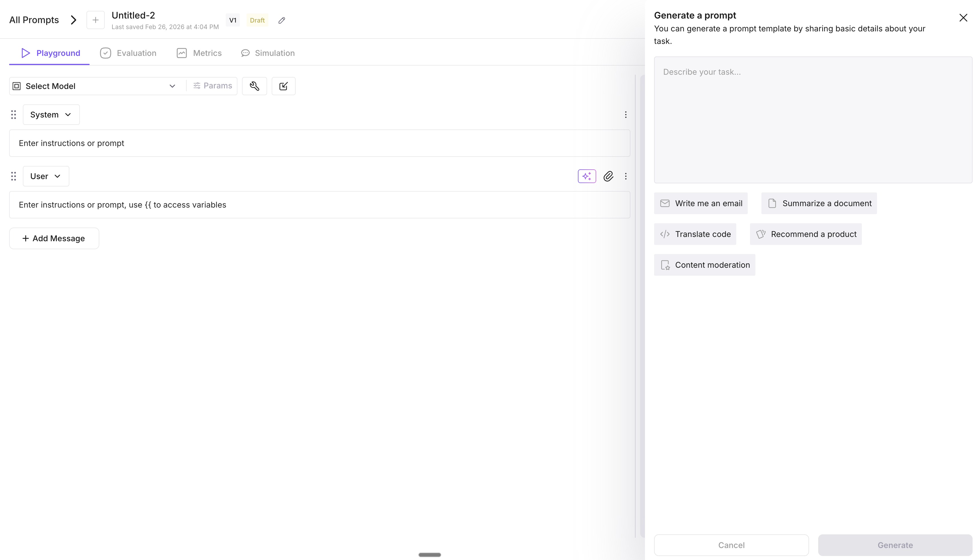Click the plus icon beside Untitled-2
Screen dimensions: 980x560
95,20
